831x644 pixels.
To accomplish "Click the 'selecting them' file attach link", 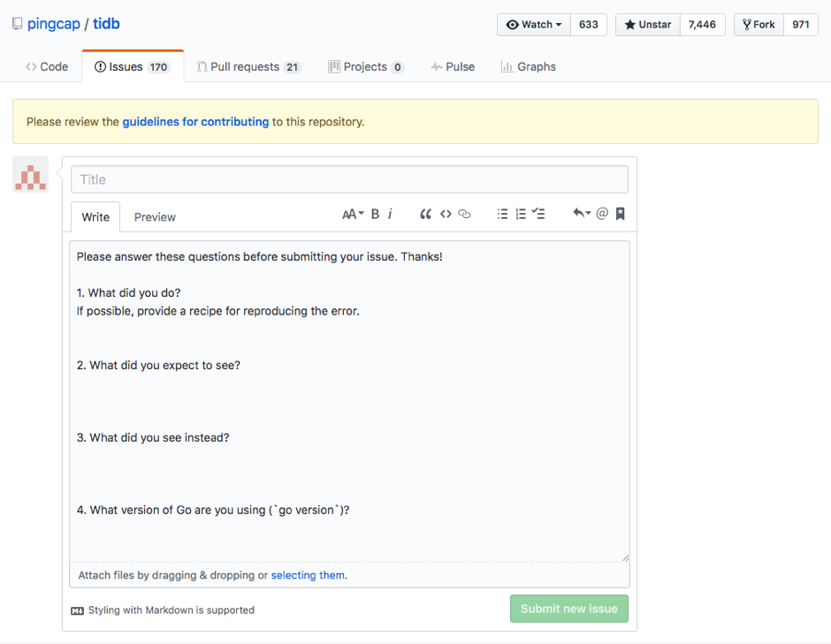I will click(308, 575).
